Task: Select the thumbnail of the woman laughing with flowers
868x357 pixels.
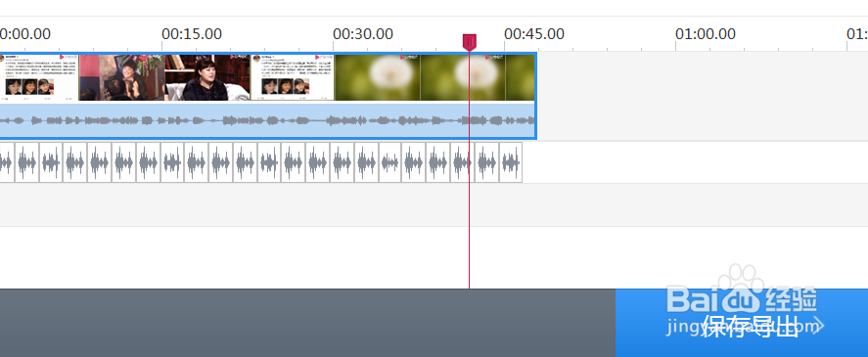Action: click(x=121, y=77)
